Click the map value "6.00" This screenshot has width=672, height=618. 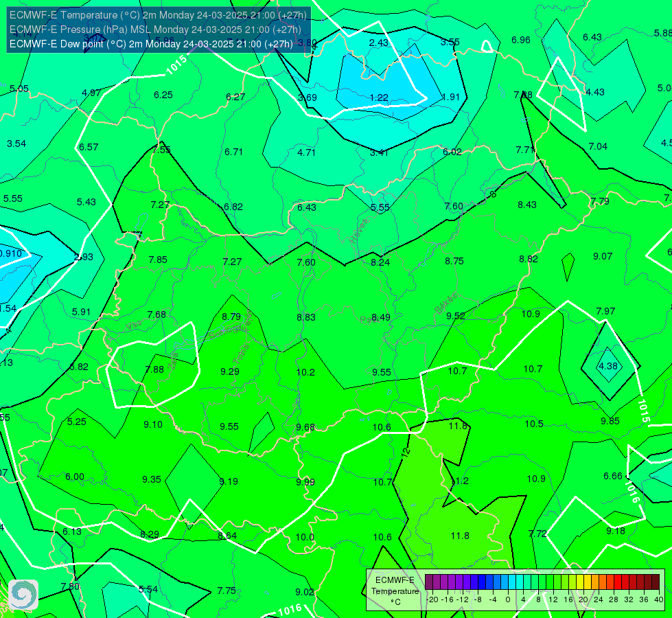(x=75, y=477)
